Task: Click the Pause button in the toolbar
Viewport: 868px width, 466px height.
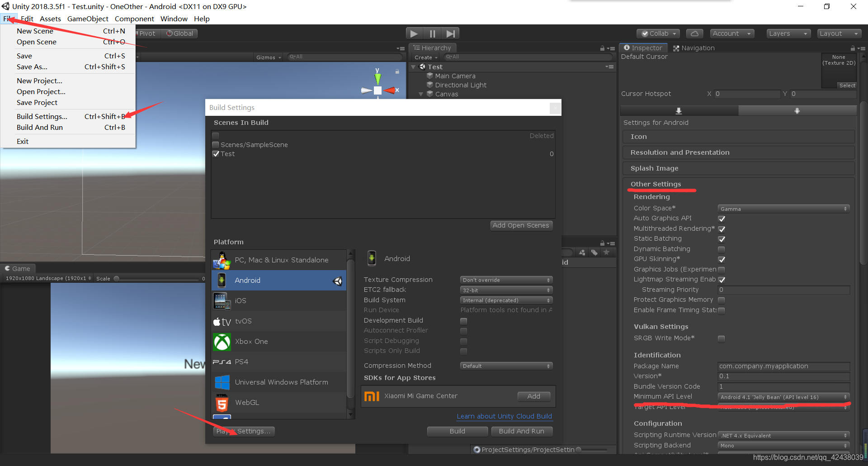Action: 432,33
